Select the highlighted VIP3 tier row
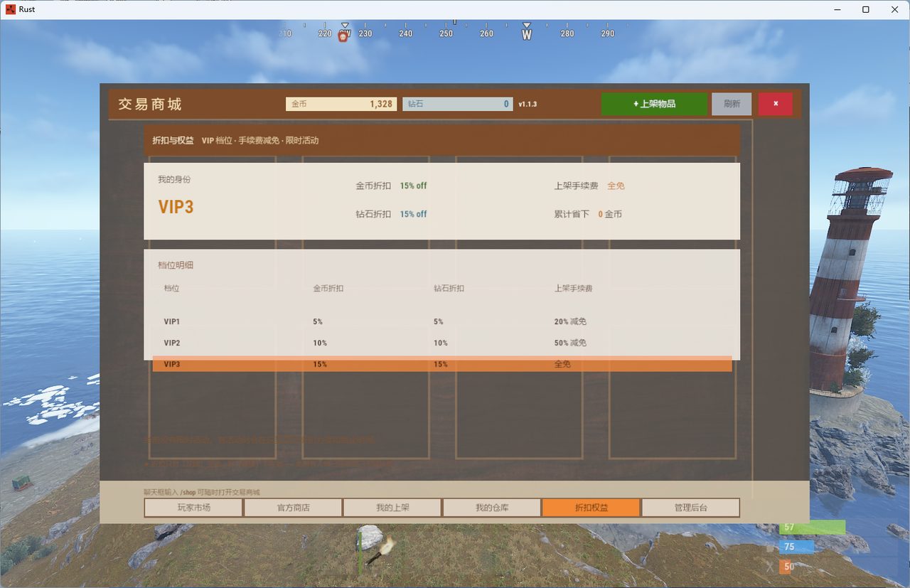 click(x=442, y=364)
